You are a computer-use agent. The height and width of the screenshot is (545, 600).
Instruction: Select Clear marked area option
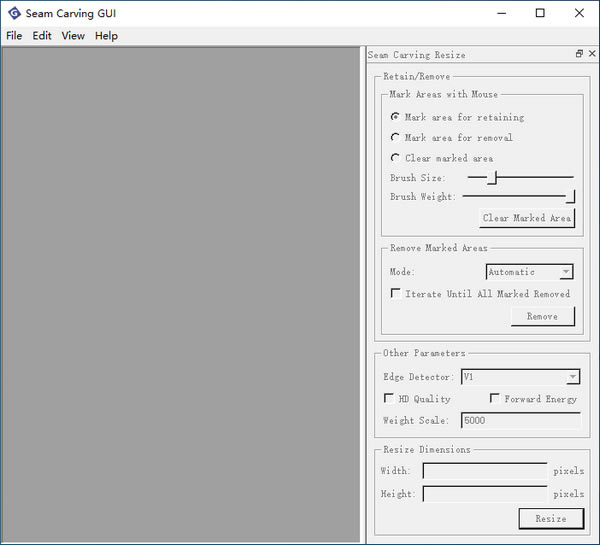442,158
